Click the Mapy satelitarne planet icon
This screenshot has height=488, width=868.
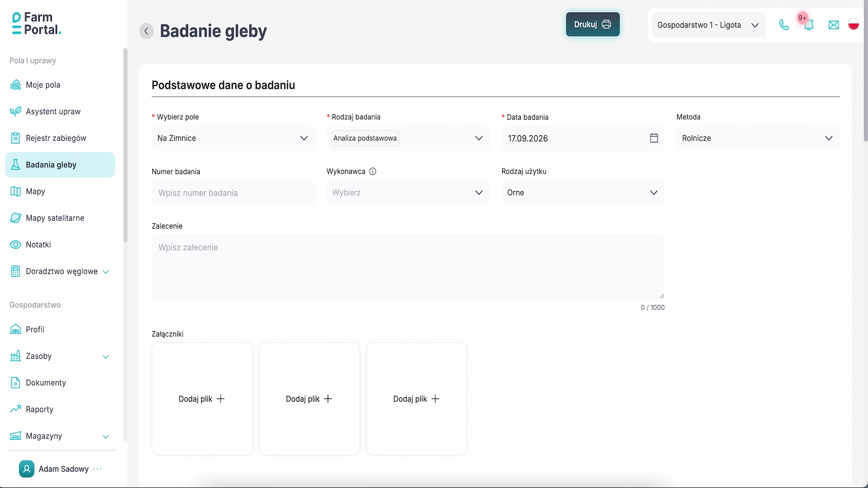point(15,218)
